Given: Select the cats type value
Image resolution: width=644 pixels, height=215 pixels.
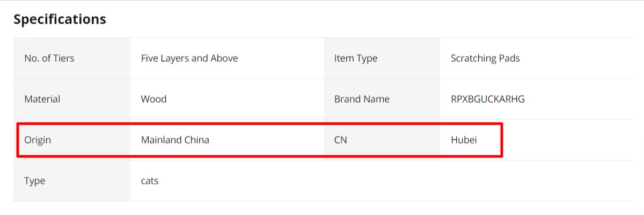Looking at the screenshot, I should tap(150, 181).
